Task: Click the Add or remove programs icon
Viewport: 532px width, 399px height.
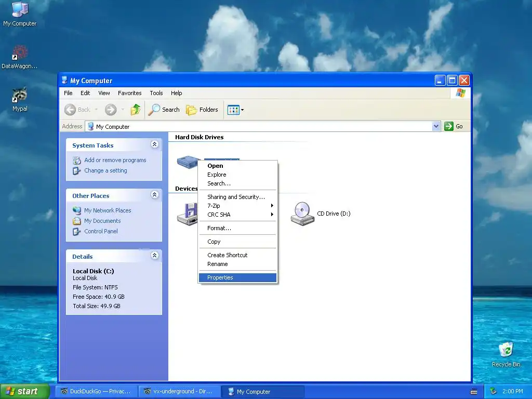Action: point(77,160)
